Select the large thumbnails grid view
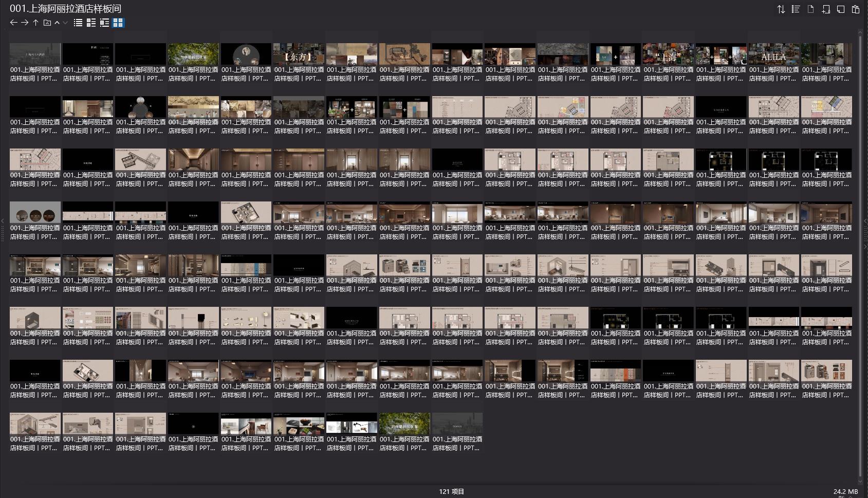The height and width of the screenshot is (498, 868). (x=118, y=23)
